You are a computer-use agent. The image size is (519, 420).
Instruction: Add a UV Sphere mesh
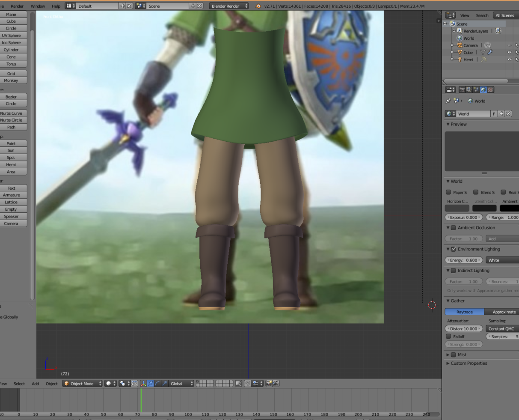tap(11, 36)
